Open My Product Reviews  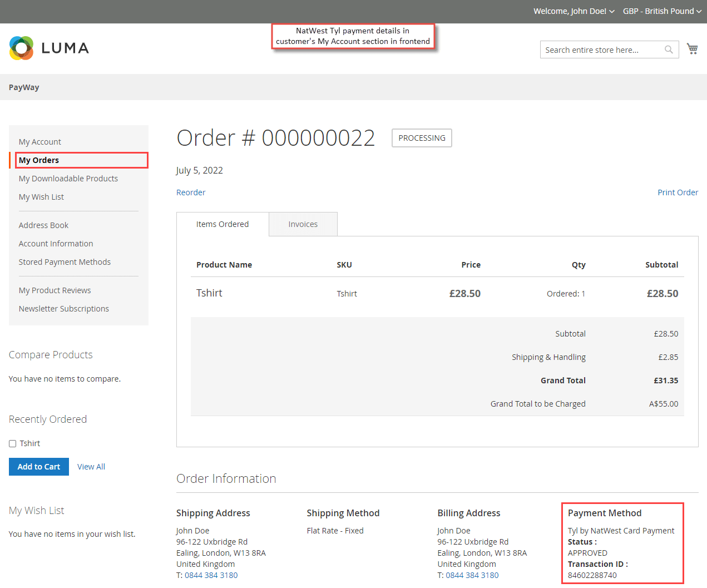tap(55, 290)
